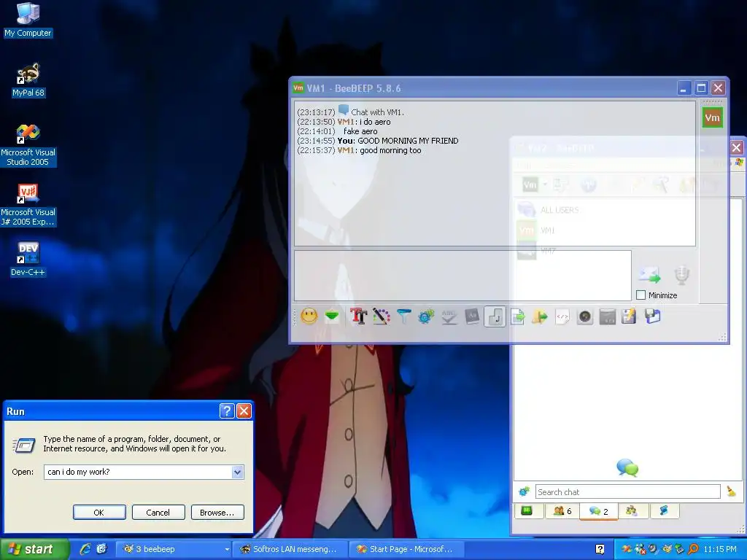
Task: Open the emoticon smiley picker
Action: [x=309, y=316]
